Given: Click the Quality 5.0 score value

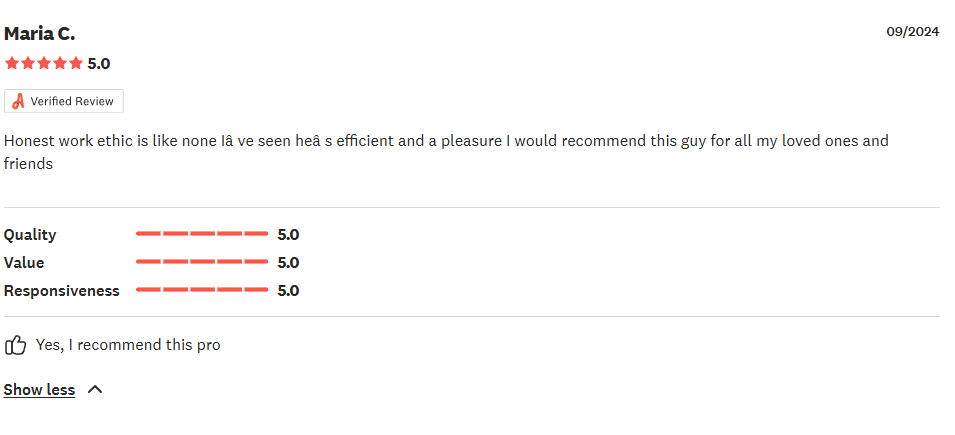Looking at the screenshot, I should click(x=288, y=235).
